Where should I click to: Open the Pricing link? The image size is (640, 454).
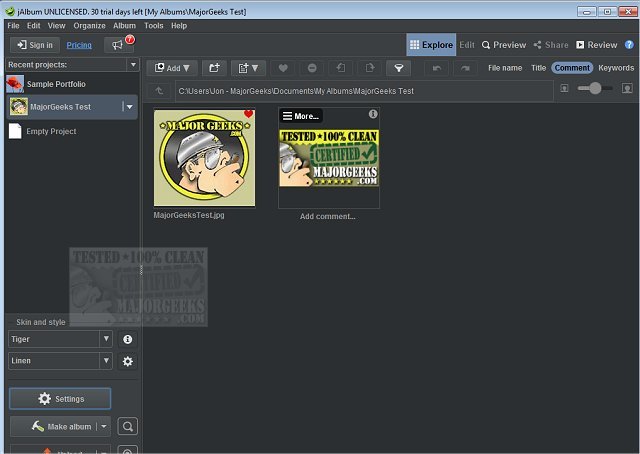pyautogui.click(x=79, y=45)
